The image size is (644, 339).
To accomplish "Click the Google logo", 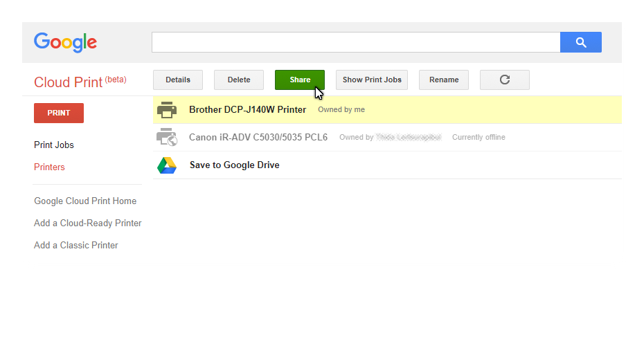I will coord(65,42).
